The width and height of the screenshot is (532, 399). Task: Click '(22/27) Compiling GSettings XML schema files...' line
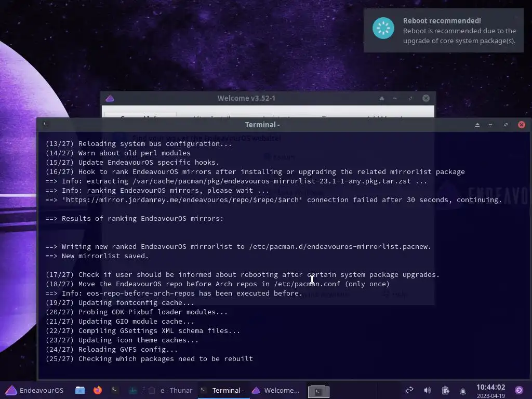142,331
